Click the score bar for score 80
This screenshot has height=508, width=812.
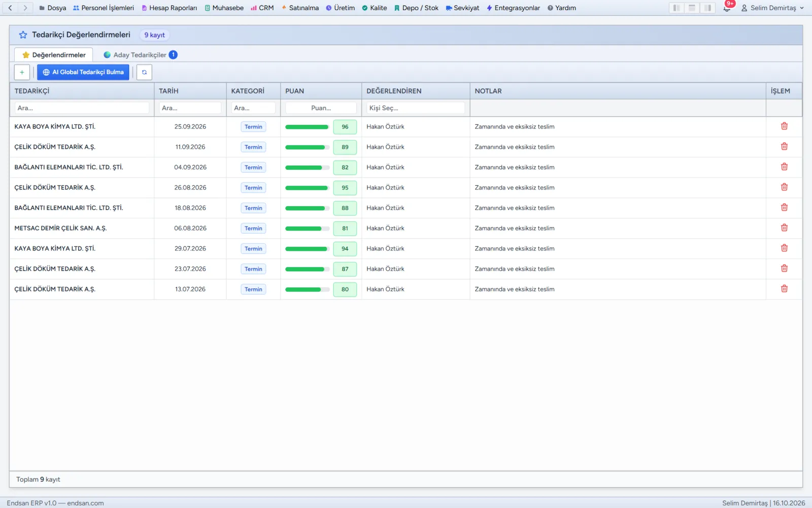click(x=307, y=290)
